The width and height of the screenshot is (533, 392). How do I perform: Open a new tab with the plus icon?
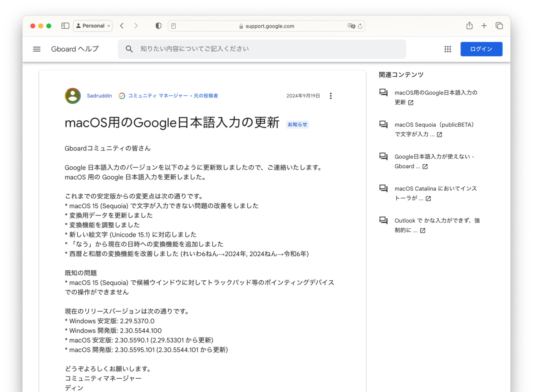click(484, 26)
